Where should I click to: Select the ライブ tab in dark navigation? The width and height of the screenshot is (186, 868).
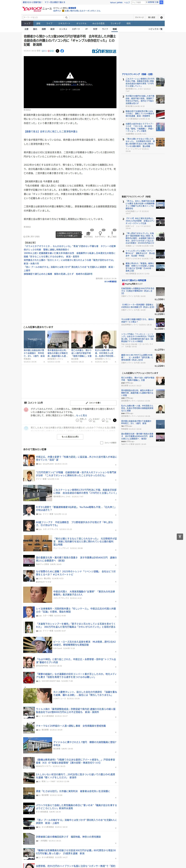(49, 23)
